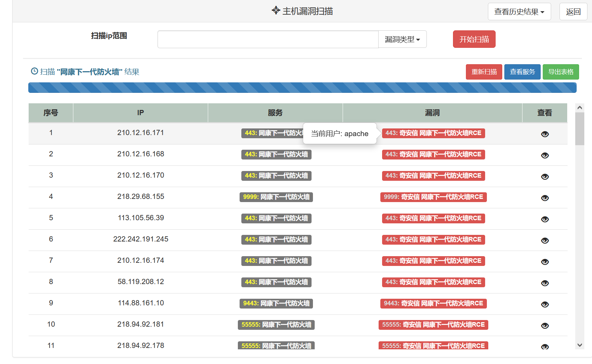View details for IP 218.94.92.178 eye icon
This screenshot has width=592, height=364.
[545, 347]
